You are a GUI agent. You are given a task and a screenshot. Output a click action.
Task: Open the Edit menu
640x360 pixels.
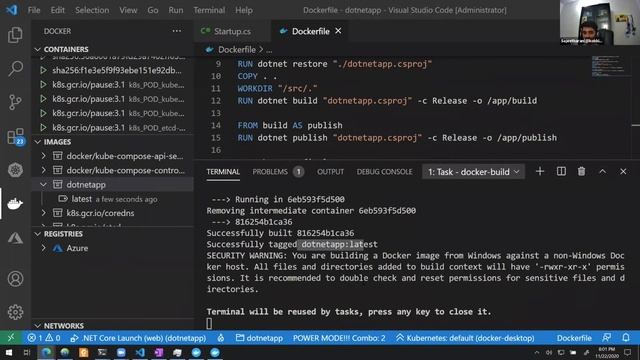click(58, 10)
